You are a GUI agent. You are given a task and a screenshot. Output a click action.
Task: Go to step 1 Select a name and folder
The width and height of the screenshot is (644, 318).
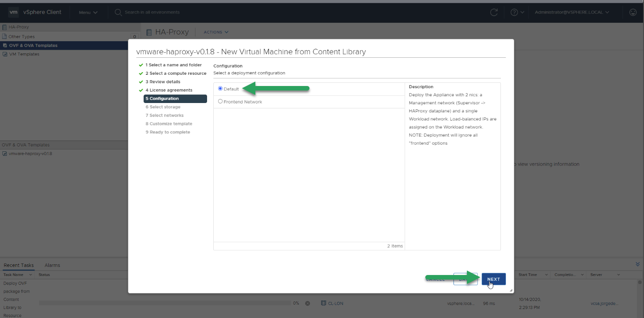point(174,65)
